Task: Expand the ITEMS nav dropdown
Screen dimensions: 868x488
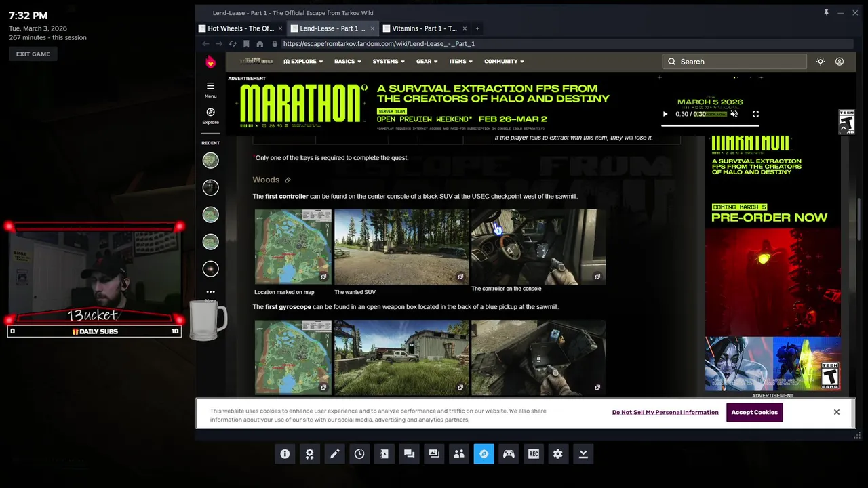Action: pyautogui.click(x=461, y=61)
